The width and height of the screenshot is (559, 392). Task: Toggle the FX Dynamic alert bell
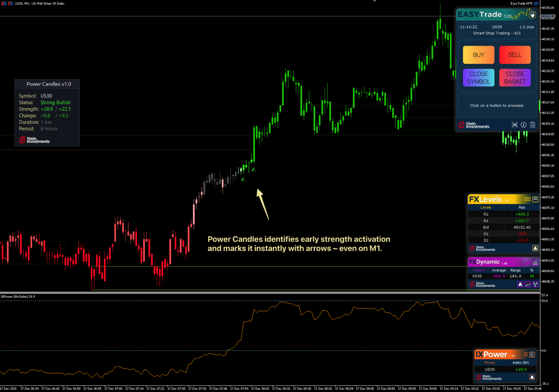point(520,285)
